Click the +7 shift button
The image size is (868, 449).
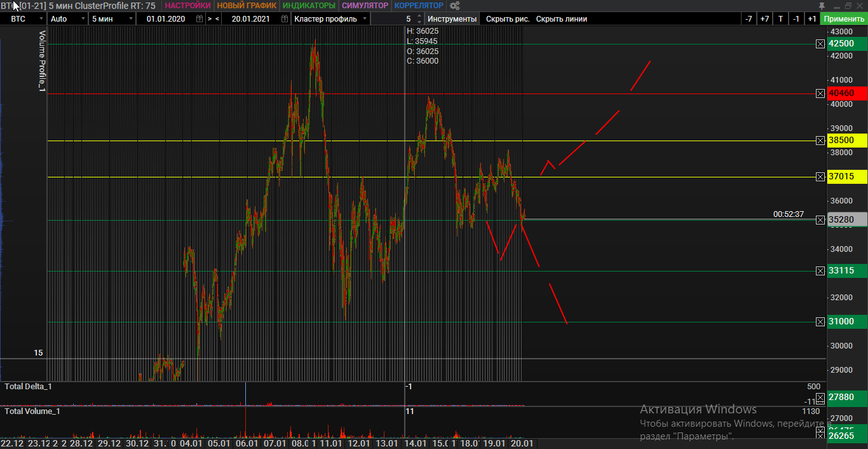(765, 19)
